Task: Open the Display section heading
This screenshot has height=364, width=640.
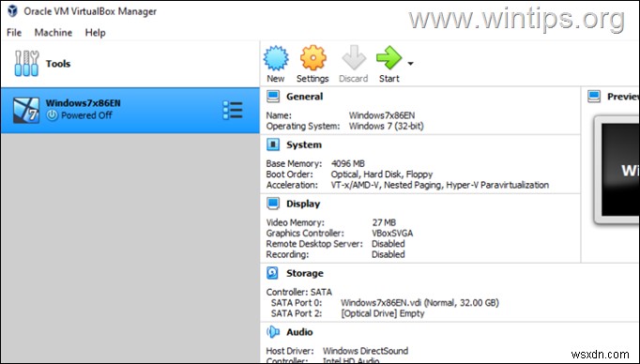Action: point(303,204)
